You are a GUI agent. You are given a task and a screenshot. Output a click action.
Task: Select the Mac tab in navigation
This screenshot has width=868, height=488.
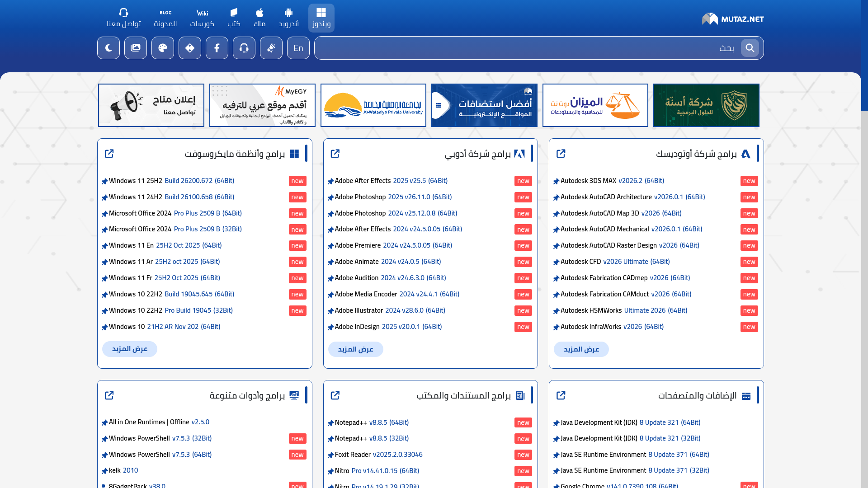point(259,18)
